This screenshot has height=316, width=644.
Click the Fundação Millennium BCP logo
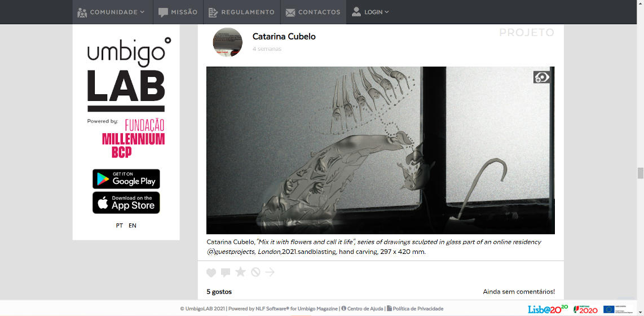coord(134,138)
